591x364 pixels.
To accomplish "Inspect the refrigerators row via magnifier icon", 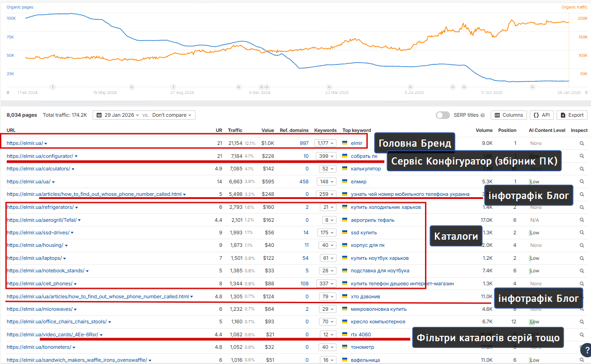I will click(x=582, y=207).
